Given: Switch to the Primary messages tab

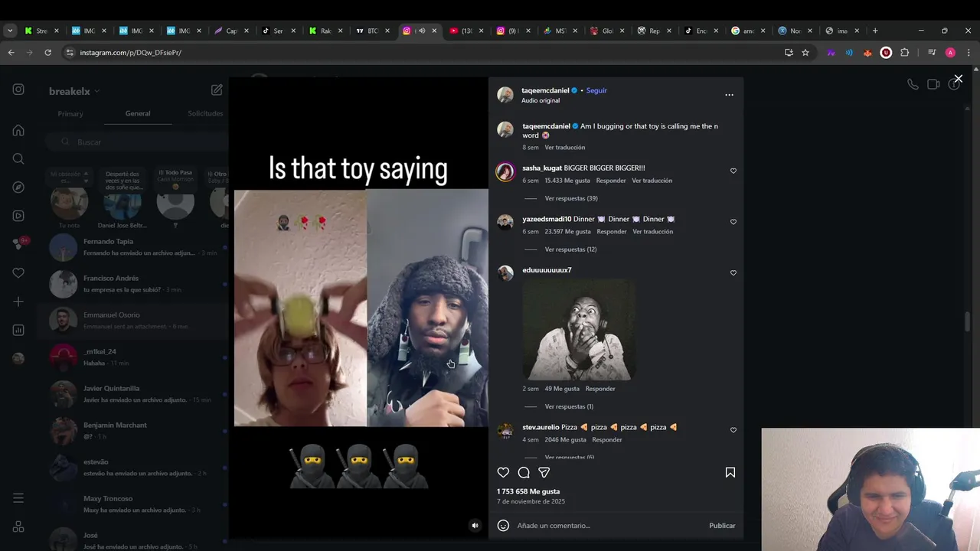Looking at the screenshot, I should point(70,113).
